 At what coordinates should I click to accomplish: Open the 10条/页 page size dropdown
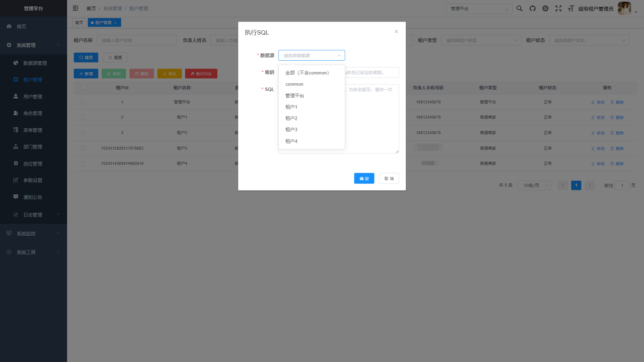[534, 185]
